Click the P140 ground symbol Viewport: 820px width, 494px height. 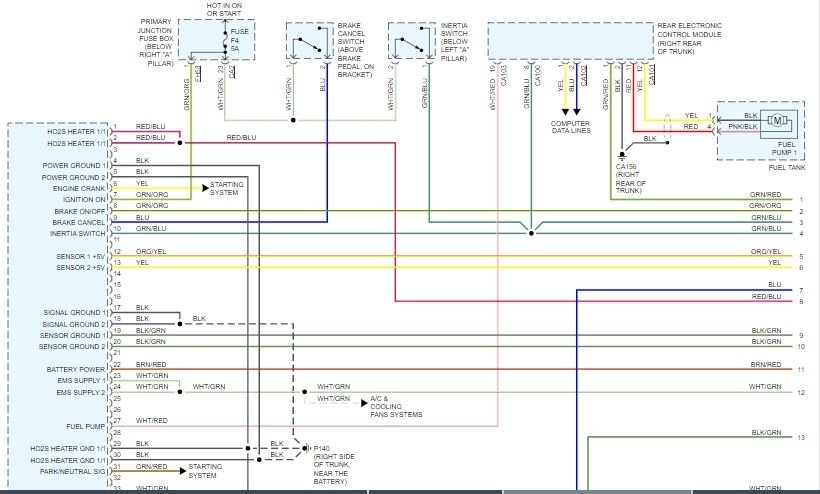(x=306, y=448)
